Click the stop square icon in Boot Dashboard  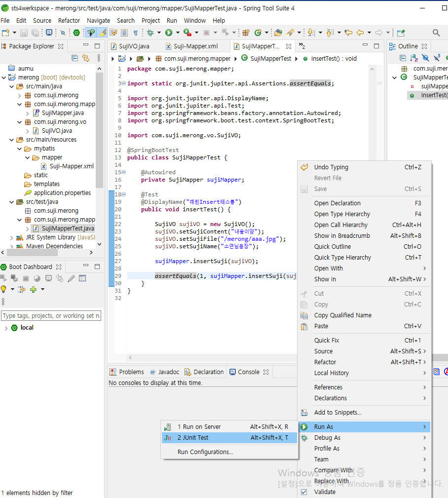point(26,278)
